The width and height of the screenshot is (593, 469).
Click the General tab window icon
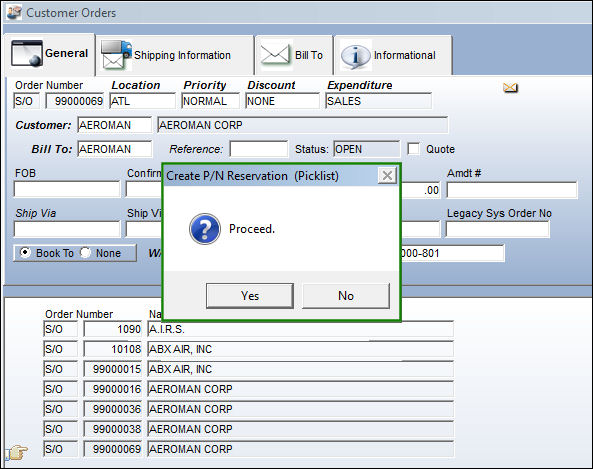point(26,53)
